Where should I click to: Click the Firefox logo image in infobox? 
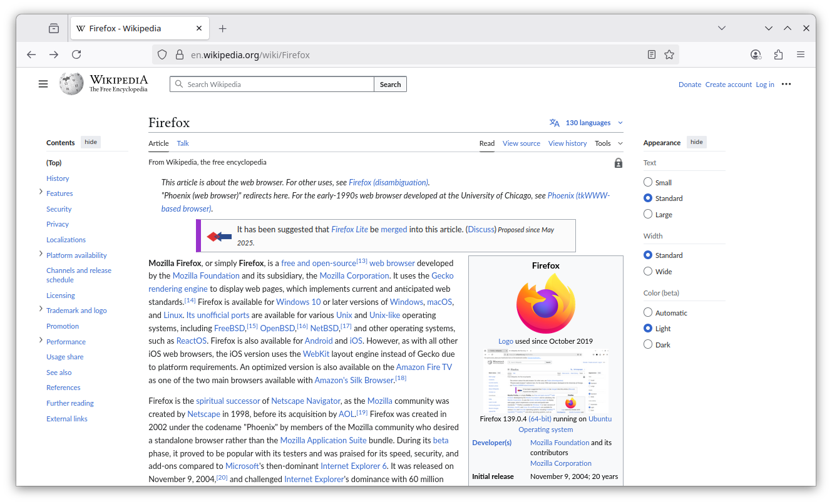(546, 304)
